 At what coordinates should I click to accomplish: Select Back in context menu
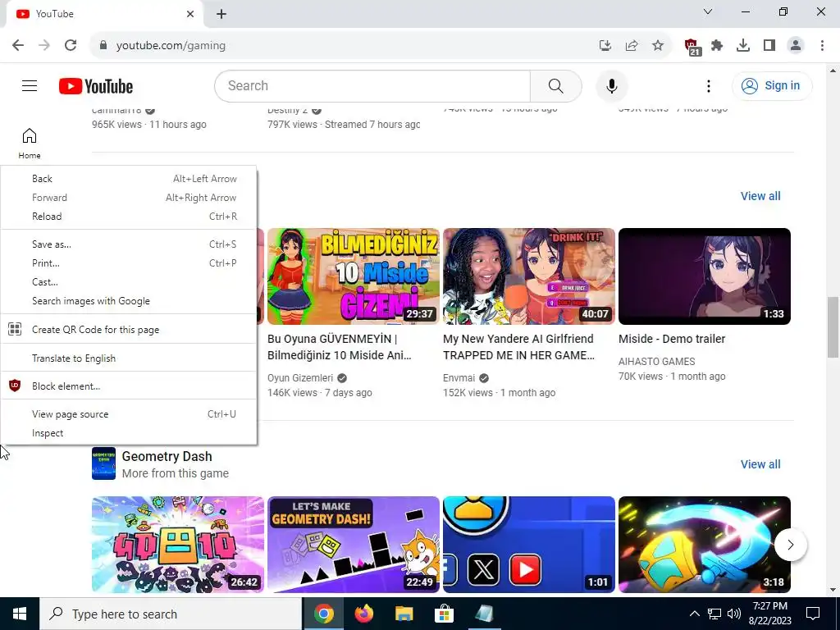[x=129, y=178]
